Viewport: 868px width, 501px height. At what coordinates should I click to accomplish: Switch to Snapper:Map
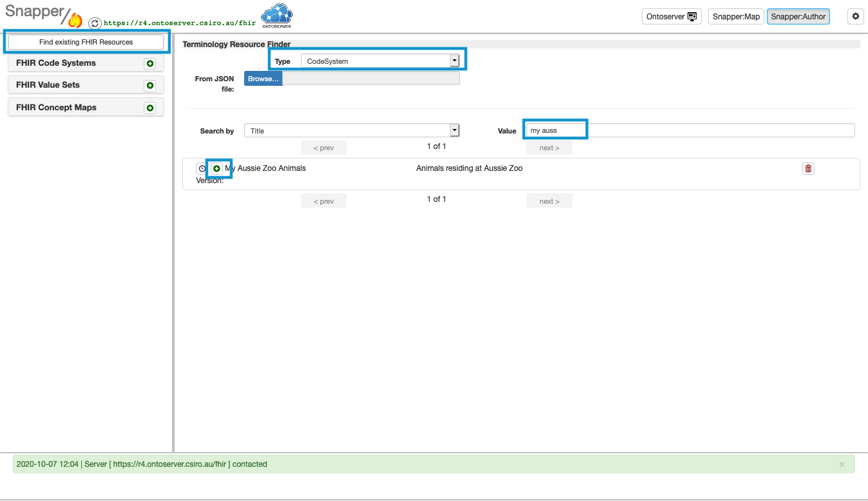tap(737, 17)
